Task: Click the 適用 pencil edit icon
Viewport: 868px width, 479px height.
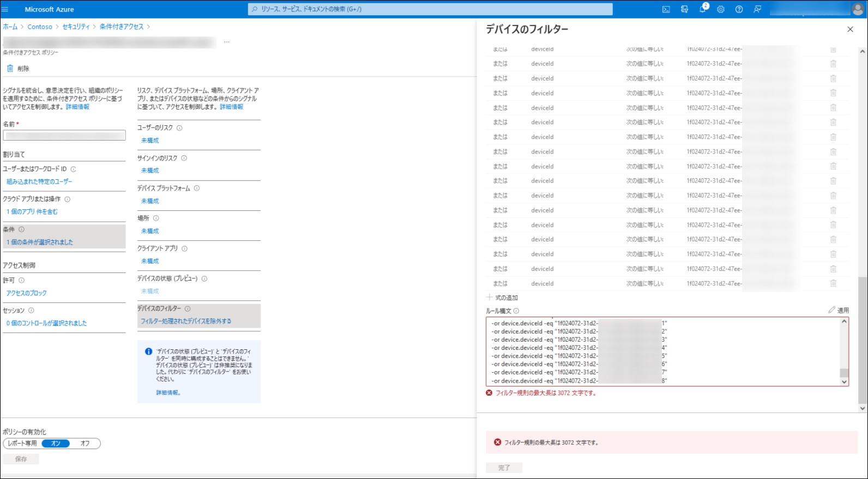Action: 831,310
